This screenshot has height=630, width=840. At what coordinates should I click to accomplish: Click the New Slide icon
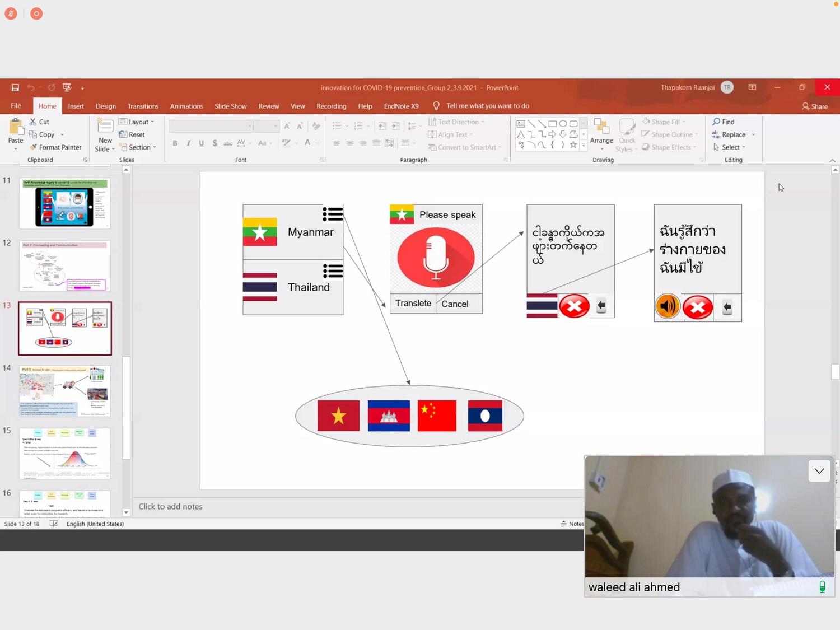[x=105, y=125]
